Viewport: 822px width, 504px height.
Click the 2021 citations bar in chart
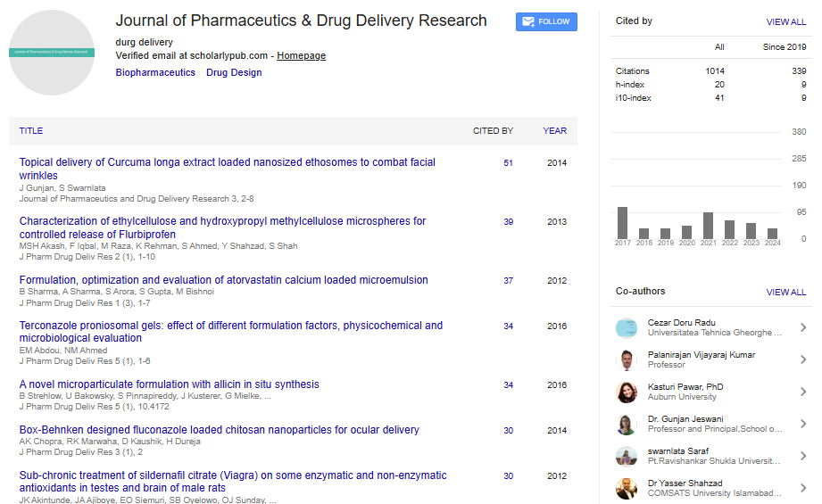coord(708,226)
